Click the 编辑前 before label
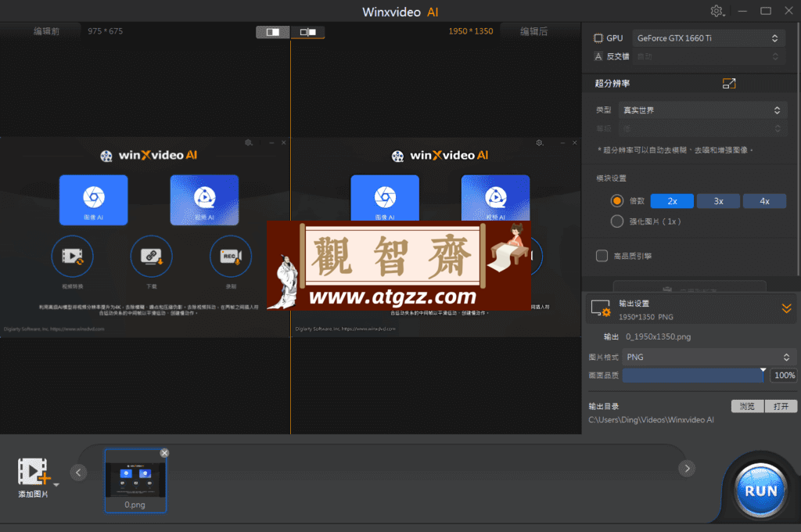The height and width of the screenshot is (532, 801). tap(46, 31)
